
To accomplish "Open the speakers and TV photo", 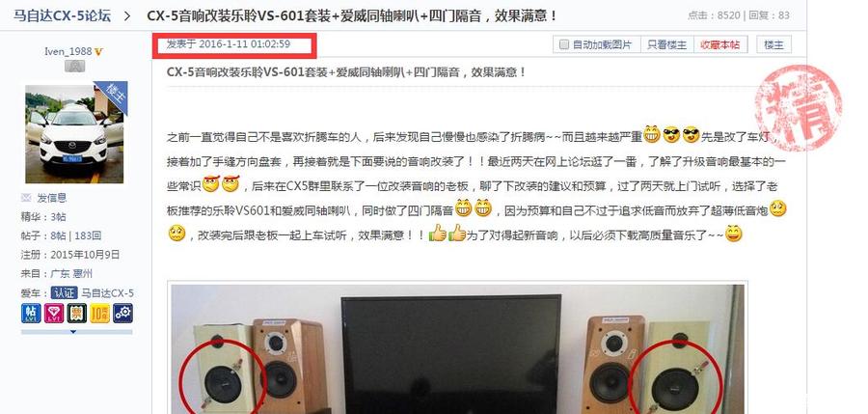I will pyautogui.click(x=458, y=349).
